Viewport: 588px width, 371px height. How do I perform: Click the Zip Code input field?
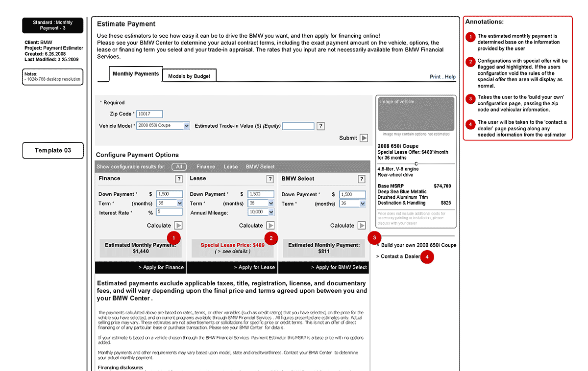tap(149, 114)
